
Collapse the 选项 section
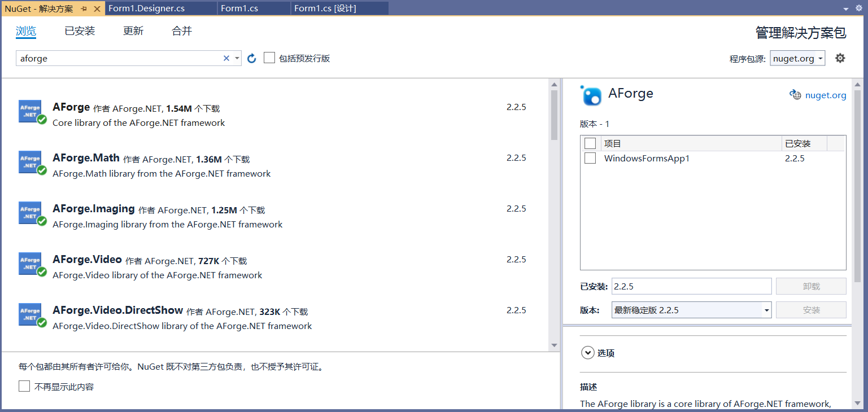tap(588, 352)
